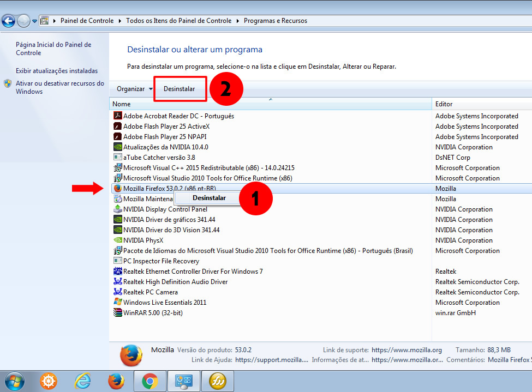Select Pacote de Idiomas do Microsoft Visual Studio row

pos(268,251)
